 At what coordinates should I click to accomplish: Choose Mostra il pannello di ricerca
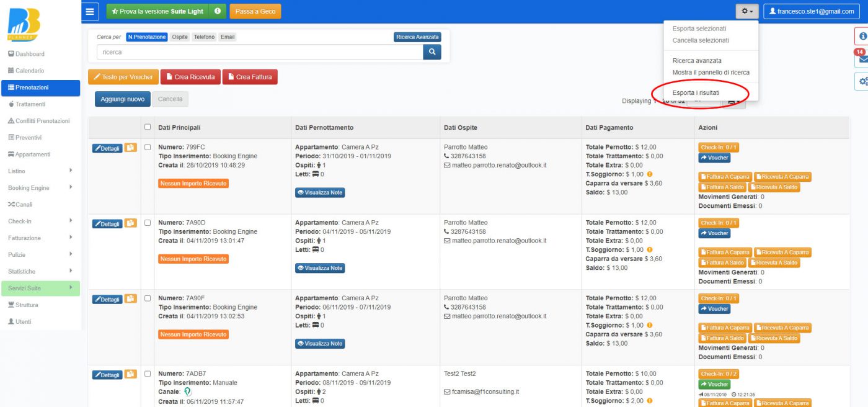[x=711, y=73]
